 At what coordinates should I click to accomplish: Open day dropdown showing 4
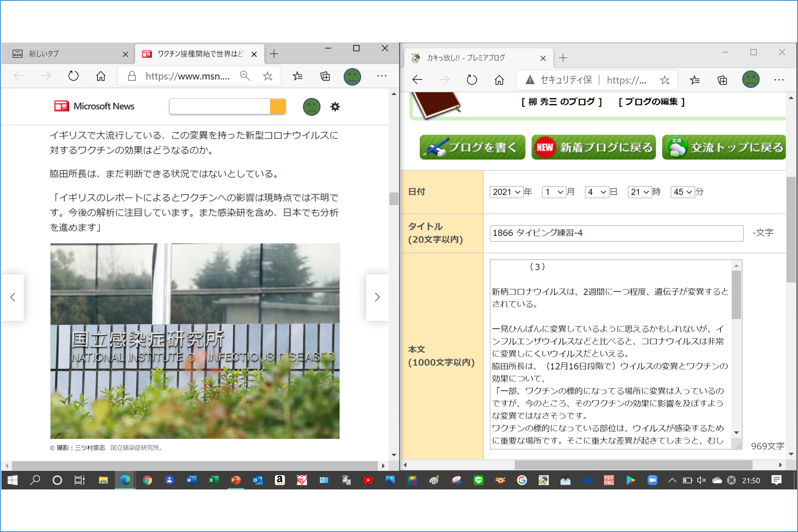[596, 192]
